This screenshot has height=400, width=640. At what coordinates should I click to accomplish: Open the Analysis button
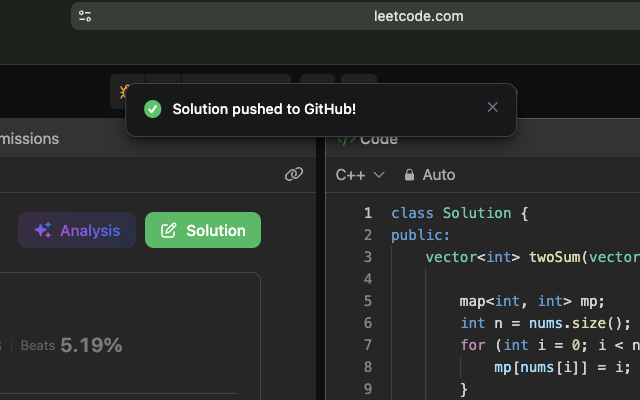click(77, 230)
